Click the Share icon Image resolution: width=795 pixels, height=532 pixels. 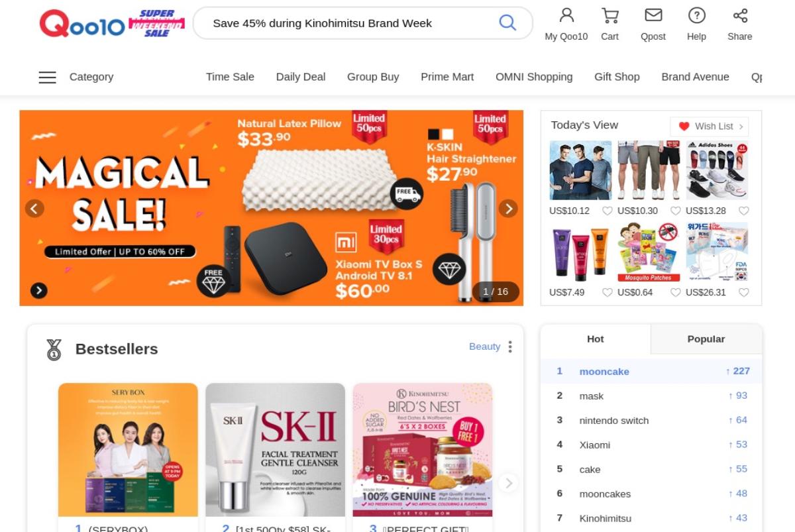pyautogui.click(x=740, y=15)
